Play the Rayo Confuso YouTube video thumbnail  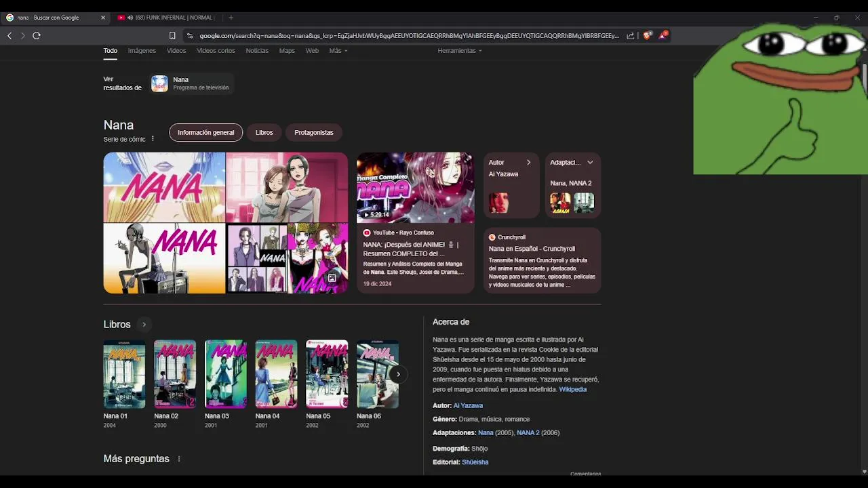(416, 187)
